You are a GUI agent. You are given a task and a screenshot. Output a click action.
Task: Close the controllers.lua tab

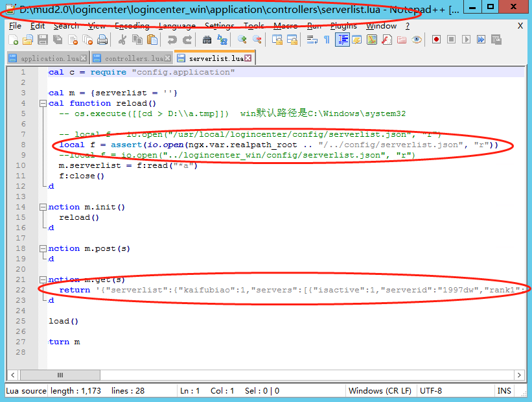coord(167,58)
